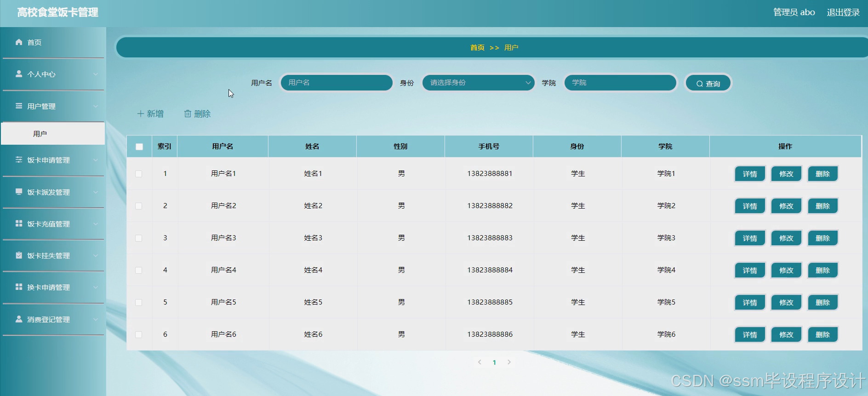Click 详情 for 用户名1

pyautogui.click(x=750, y=174)
